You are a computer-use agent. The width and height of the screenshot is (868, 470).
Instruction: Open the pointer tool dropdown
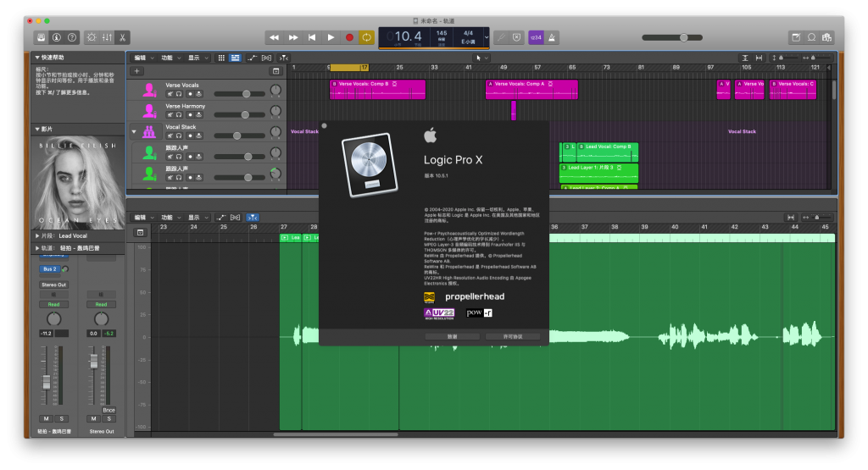coord(481,58)
